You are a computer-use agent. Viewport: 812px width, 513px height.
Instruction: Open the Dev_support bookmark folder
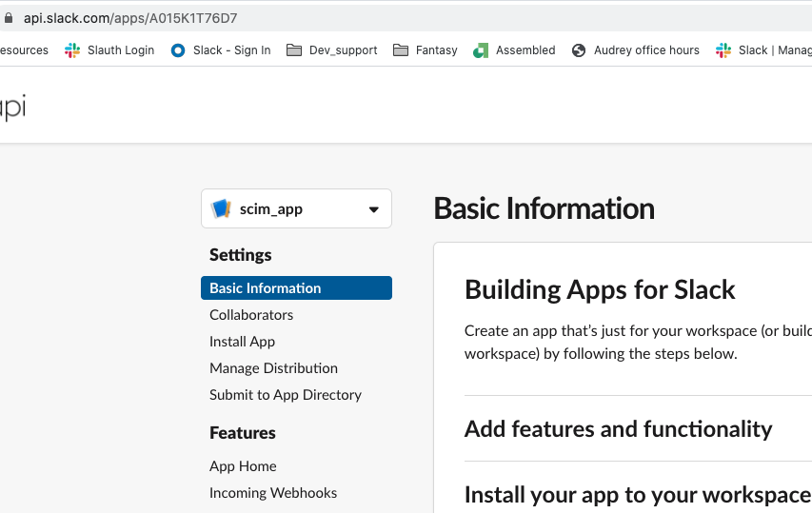click(x=332, y=50)
